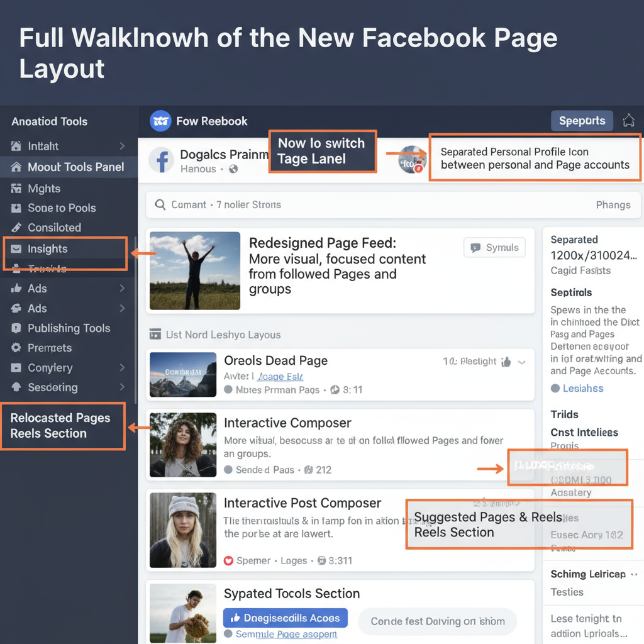Click the icon beside Ust Nord Leshyo Layous
The image size is (644, 644).
coord(155,335)
